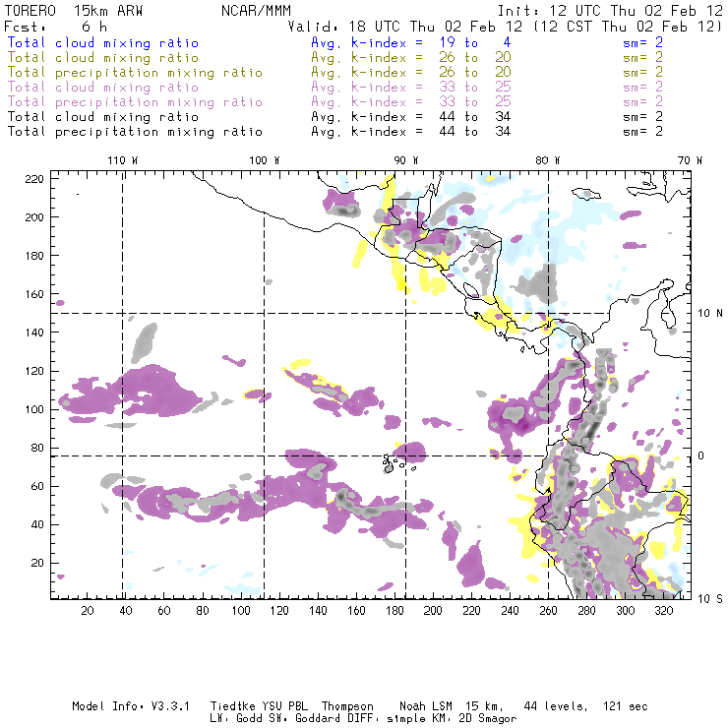The width and height of the screenshot is (728, 728).
Task: Select the '10 N' latitude label
Action: point(710,314)
